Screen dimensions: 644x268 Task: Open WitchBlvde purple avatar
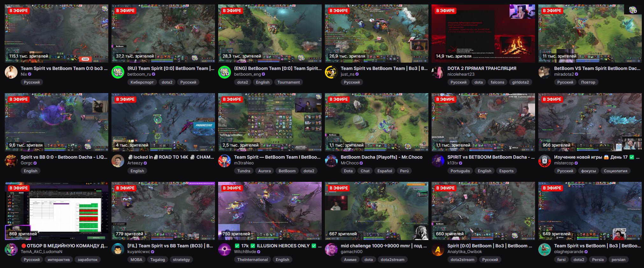pos(225,250)
